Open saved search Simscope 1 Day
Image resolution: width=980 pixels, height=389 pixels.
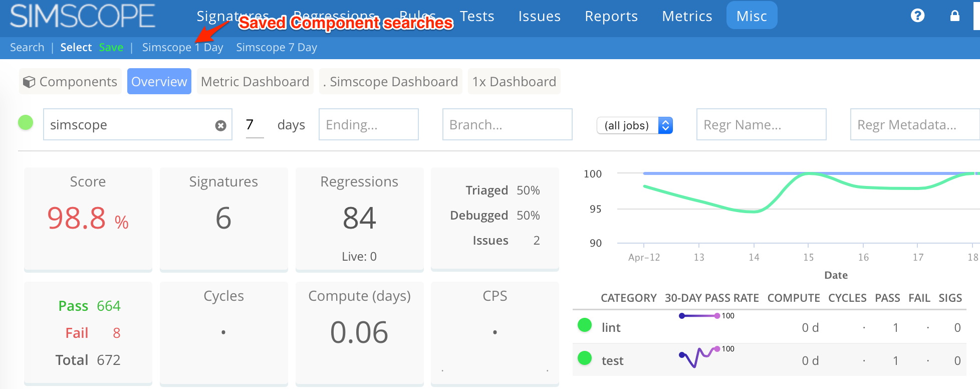point(182,47)
